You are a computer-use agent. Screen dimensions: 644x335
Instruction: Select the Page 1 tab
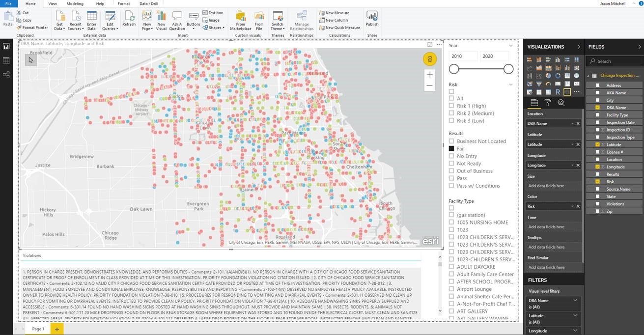[38, 329]
